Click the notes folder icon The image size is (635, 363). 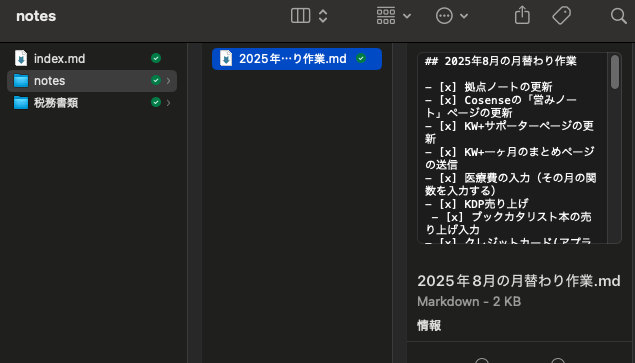(x=21, y=81)
